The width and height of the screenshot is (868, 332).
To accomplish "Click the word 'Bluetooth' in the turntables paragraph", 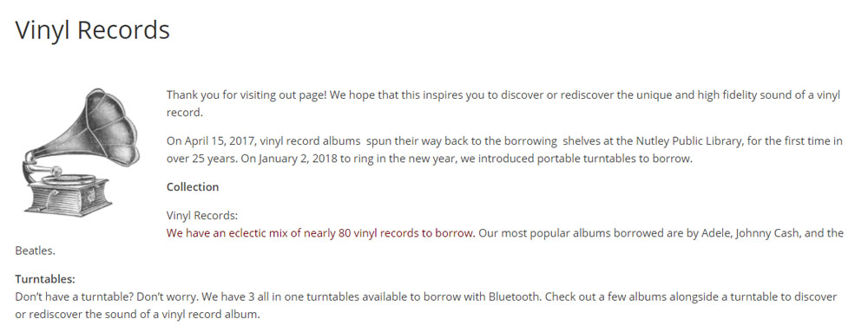I will tap(514, 296).
